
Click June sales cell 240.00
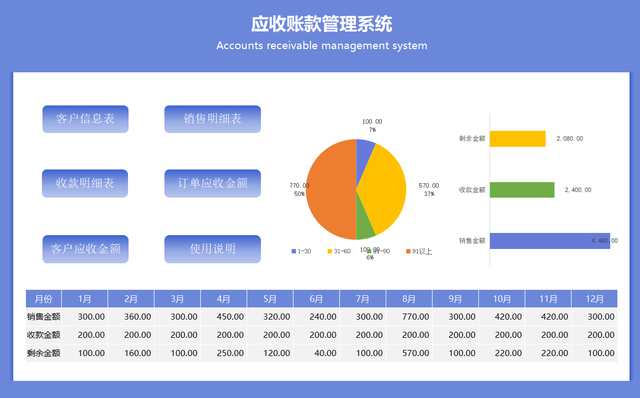coord(316,317)
